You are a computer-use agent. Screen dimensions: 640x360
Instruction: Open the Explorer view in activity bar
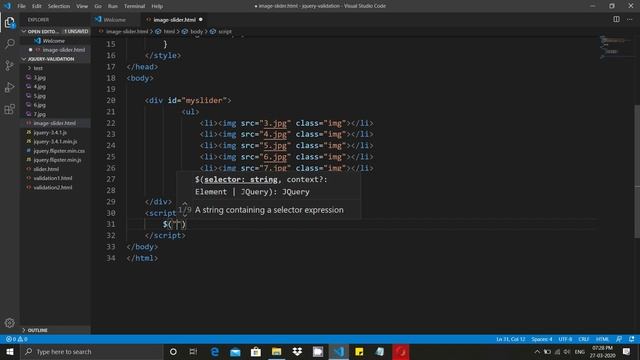click(9, 22)
